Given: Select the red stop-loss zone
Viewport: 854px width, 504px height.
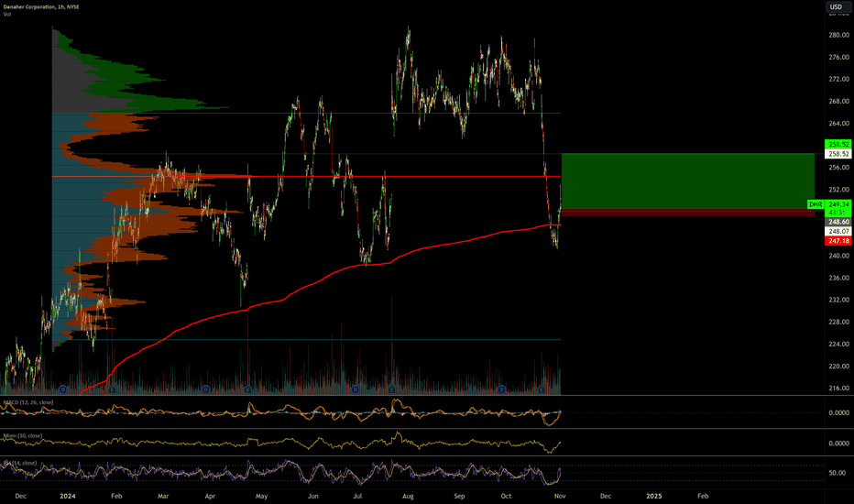Looking at the screenshot, I should click(688, 213).
